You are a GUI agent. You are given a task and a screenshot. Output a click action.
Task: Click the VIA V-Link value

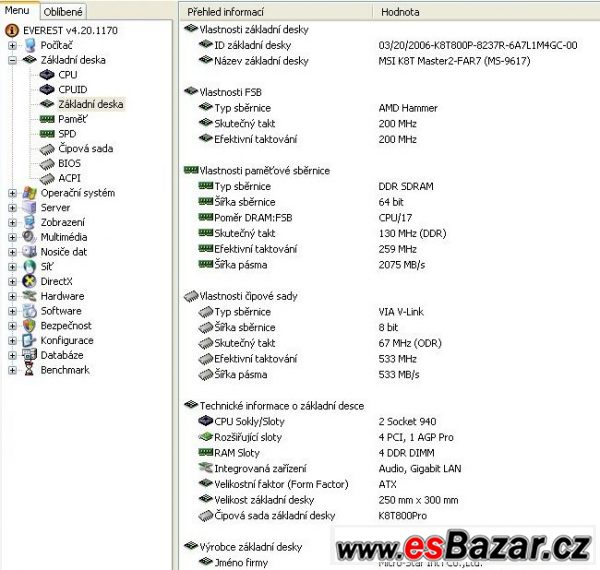pyautogui.click(x=401, y=312)
